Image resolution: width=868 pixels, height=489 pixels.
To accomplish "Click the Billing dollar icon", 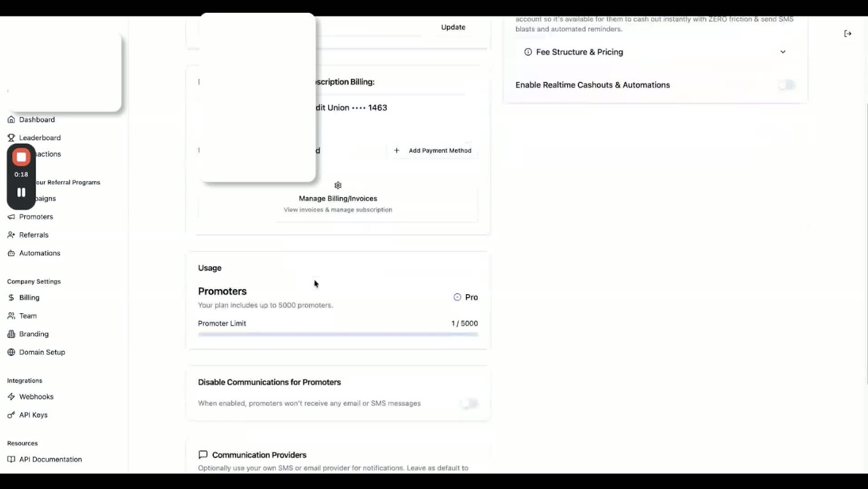I will (11, 297).
